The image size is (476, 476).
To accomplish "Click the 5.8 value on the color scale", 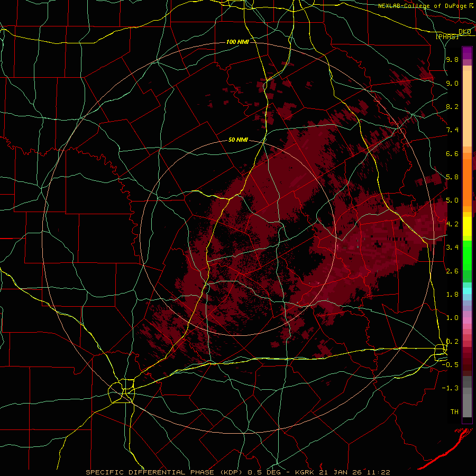I will [x=452, y=177].
